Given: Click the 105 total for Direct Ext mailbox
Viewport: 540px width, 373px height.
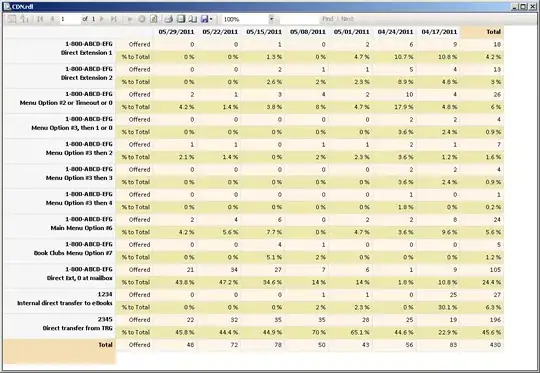Looking at the screenshot, I should click(495, 270).
